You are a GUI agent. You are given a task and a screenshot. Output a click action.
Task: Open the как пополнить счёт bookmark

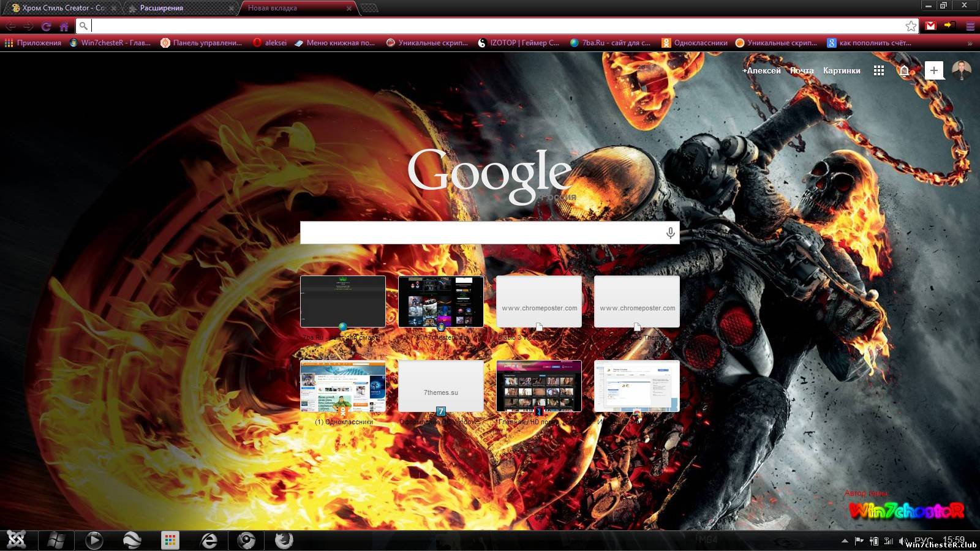869,43
